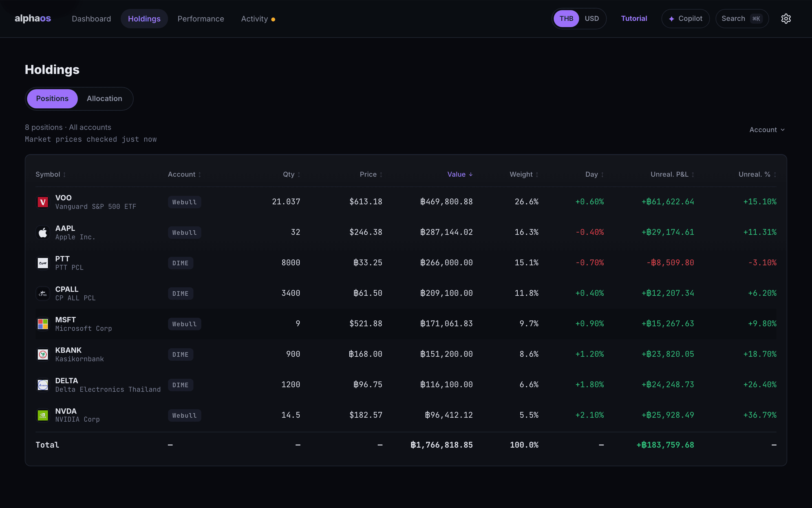Screen dimensions: 812x508
Task: Click the Activity notification dot
Action: [273, 19]
